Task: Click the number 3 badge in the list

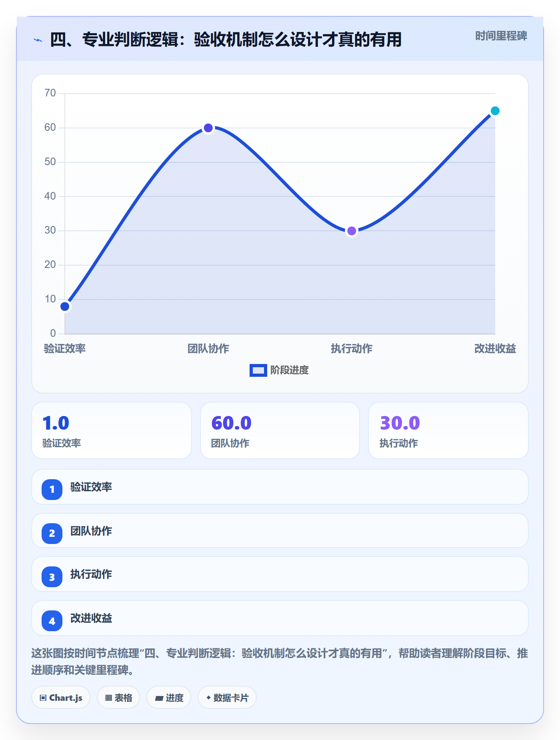Action: point(52,577)
